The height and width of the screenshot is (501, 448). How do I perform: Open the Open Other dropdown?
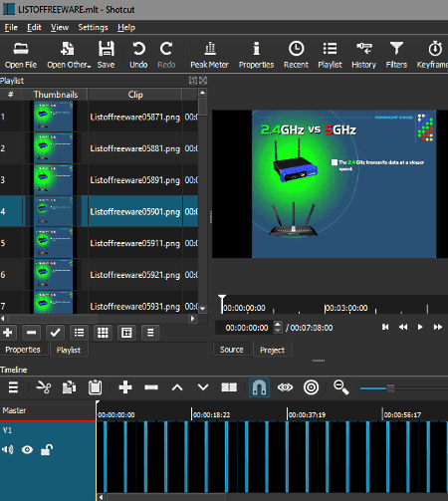(69, 55)
